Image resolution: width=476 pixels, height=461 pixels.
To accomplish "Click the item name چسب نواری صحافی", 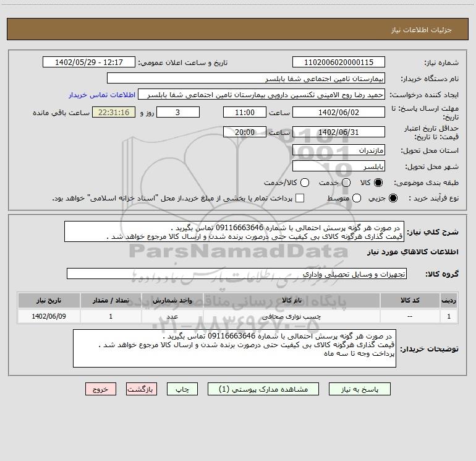I will (291, 316).
